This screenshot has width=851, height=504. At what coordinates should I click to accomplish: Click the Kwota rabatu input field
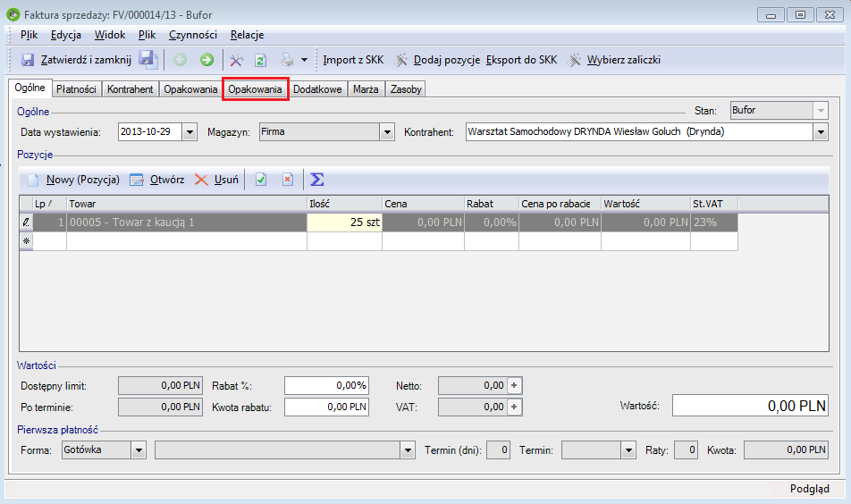pos(327,407)
